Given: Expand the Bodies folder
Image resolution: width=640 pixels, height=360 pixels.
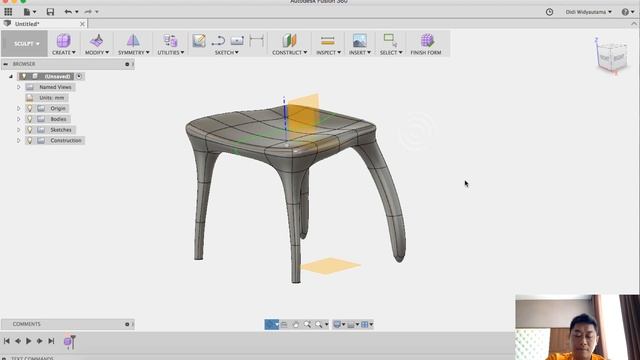Looking at the screenshot, I should coord(18,119).
